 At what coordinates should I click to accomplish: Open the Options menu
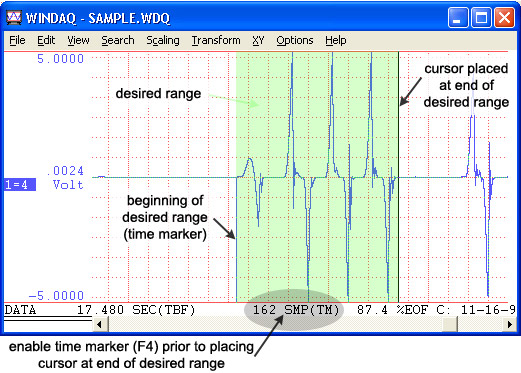[x=295, y=40]
